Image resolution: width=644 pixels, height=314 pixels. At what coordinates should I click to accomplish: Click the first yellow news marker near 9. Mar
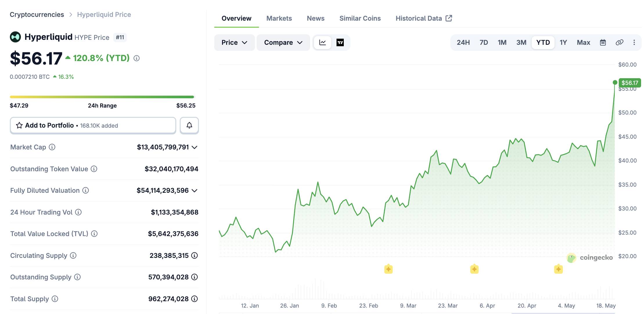[388, 269]
